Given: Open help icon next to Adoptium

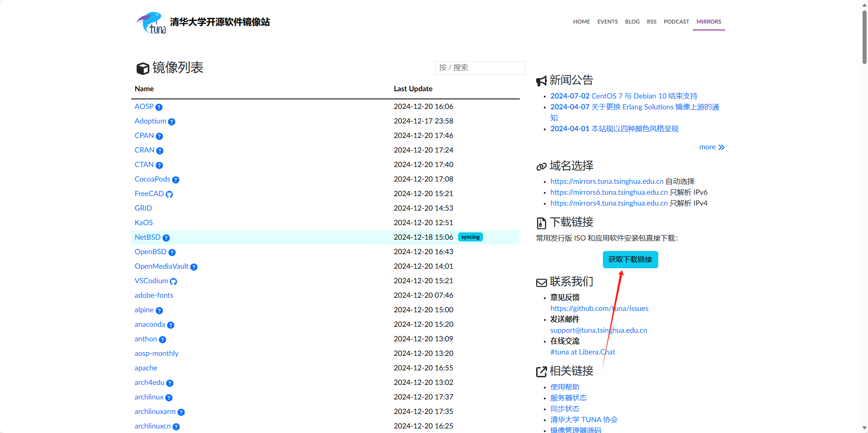Looking at the screenshot, I should click(172, 122).
